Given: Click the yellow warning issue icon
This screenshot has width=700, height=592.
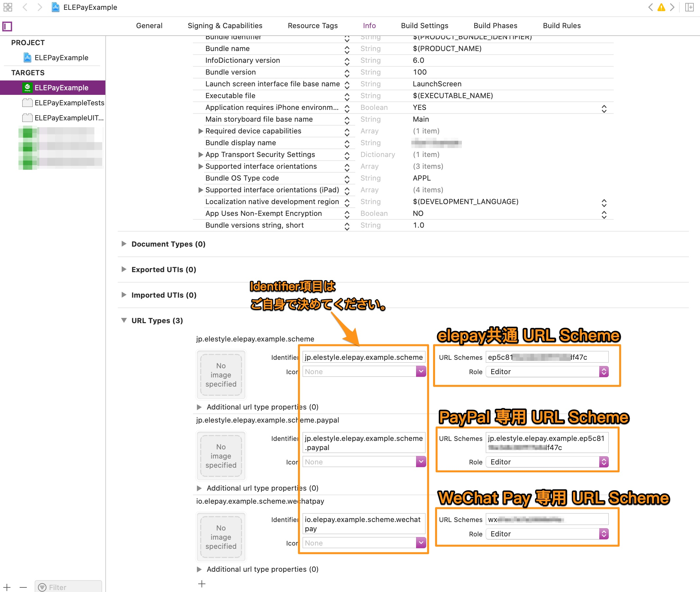Looking at the screenshot, I should pos(661,7).
